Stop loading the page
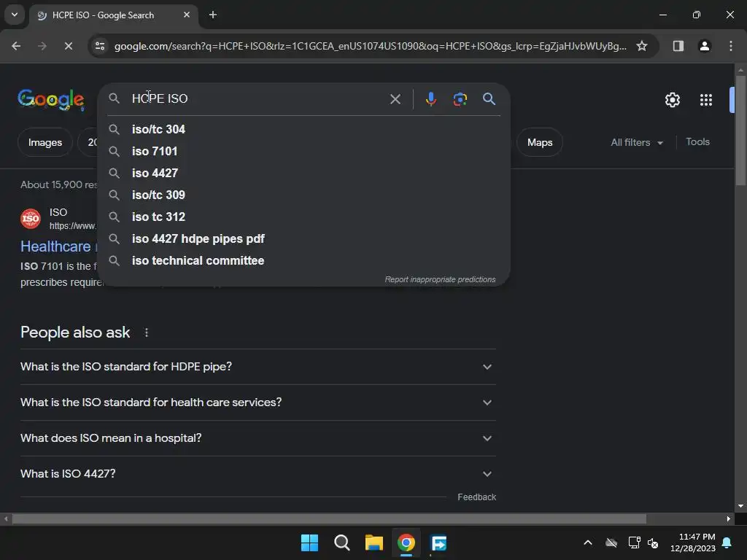Image resolution: width=747 pixels, height=560 pixels. tap(68, 46)
